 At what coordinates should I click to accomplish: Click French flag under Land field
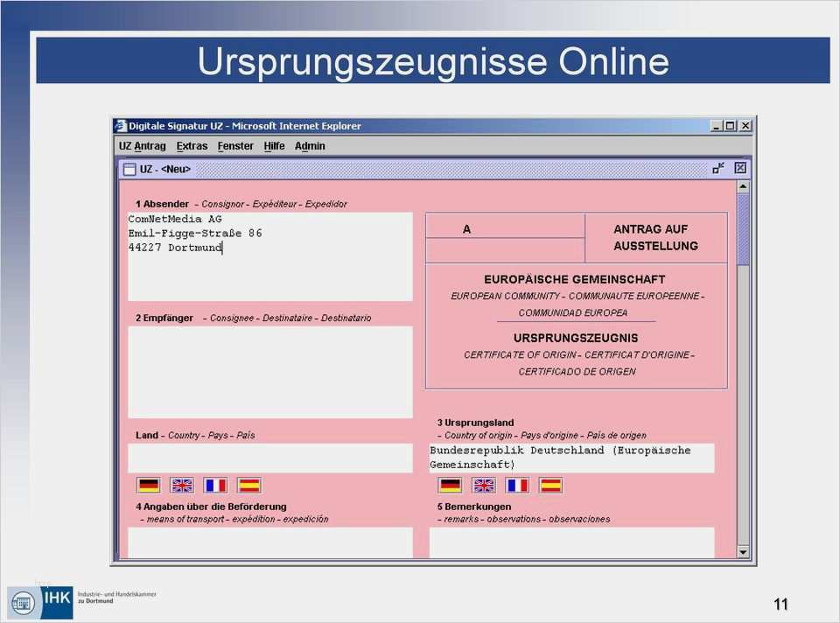(x=215, y=485)
